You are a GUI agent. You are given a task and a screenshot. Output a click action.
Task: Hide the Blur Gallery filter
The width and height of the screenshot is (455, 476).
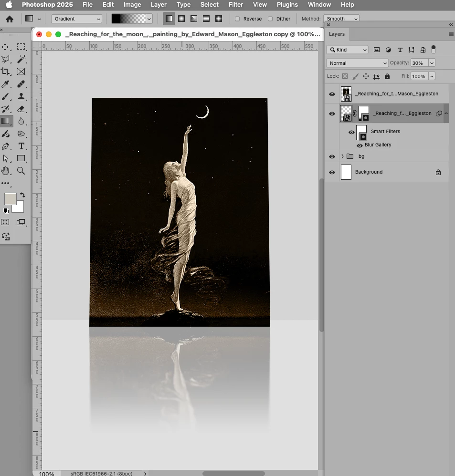click(360, 145)
